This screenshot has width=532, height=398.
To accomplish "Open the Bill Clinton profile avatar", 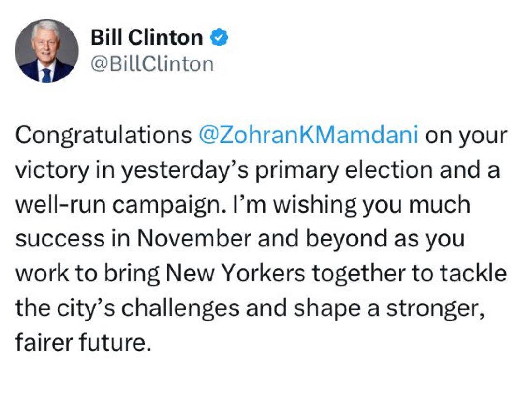I will pos(46,51).
